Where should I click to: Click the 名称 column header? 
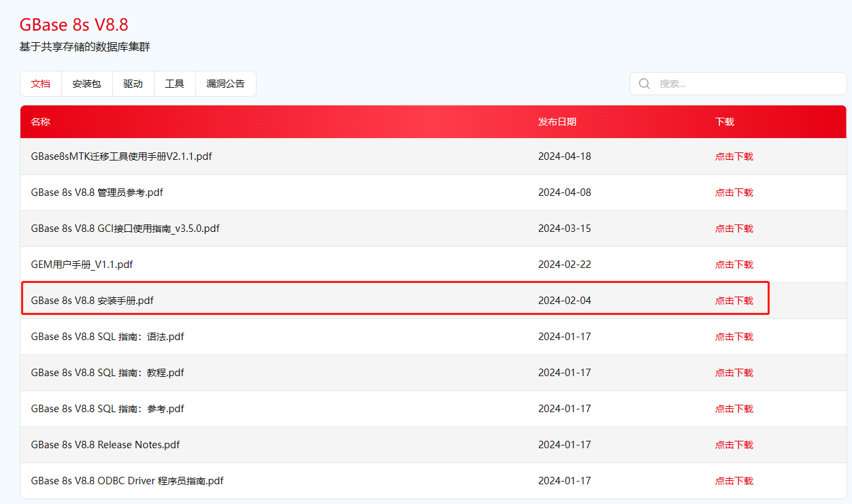[x=40, y=122]
